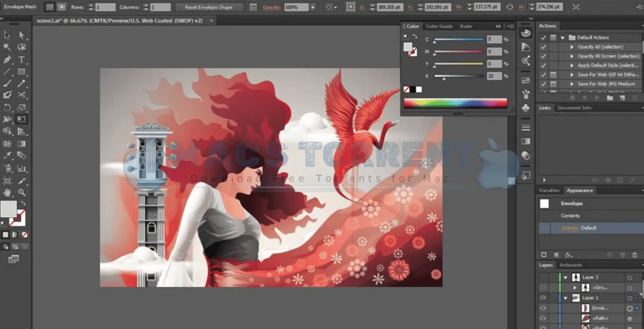The width and height of the screenshot is (644, 329).
Task: Choose the Free Transform tool
Action: point(22,119)
